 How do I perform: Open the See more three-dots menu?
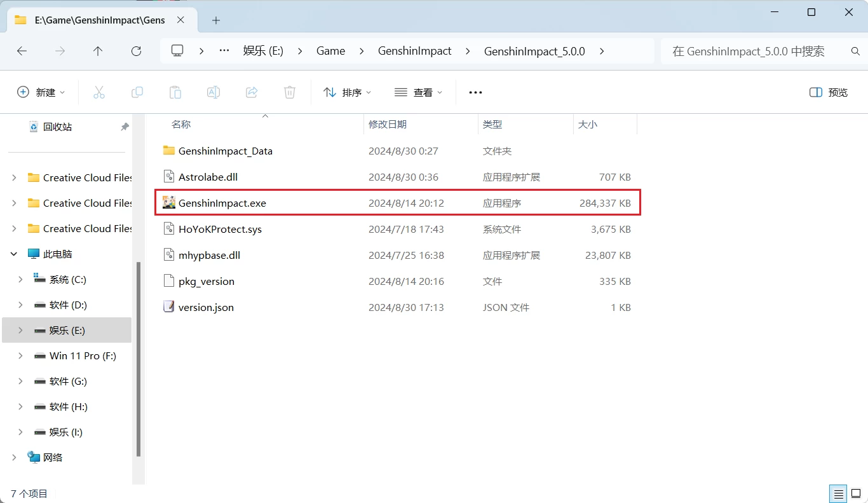coord(475,92)
